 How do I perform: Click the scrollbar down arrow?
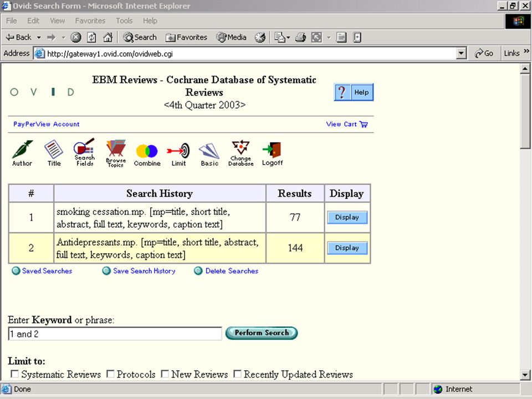(525, 375)
